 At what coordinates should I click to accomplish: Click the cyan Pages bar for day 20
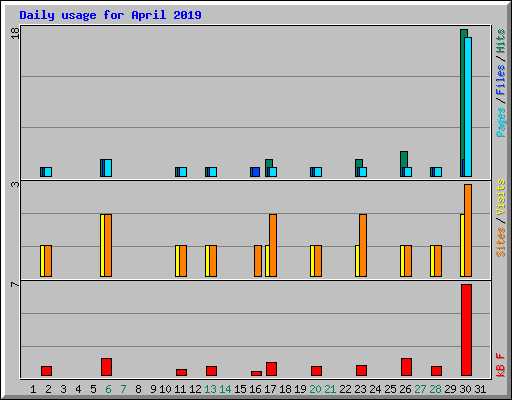point(318,172)
